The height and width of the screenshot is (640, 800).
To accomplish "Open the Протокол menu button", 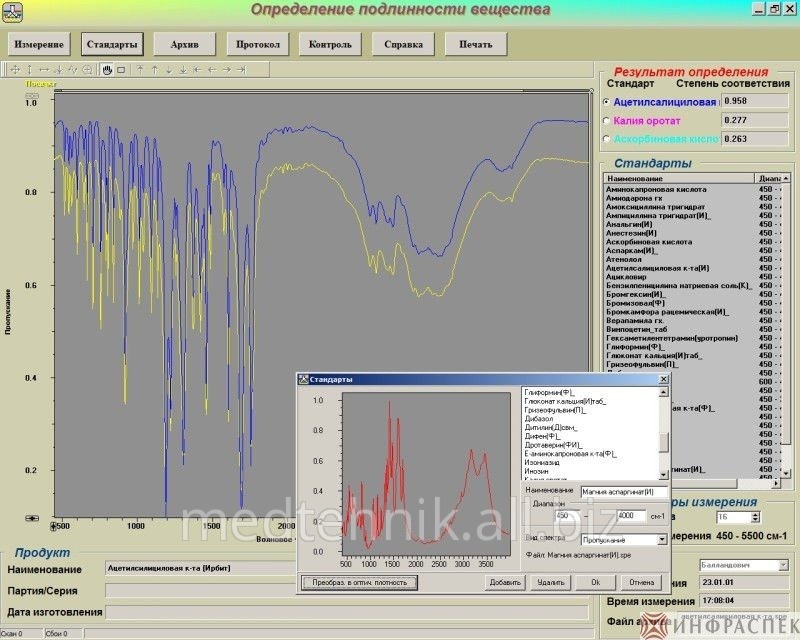I will (258, 45).
